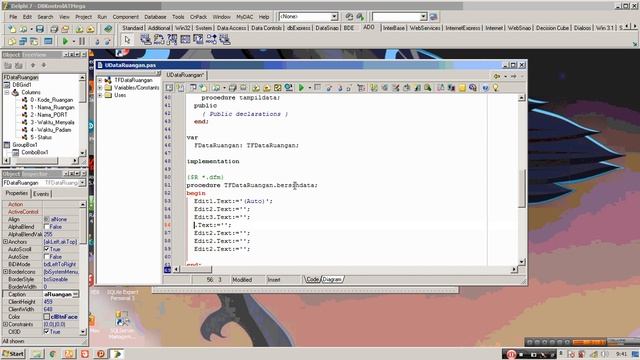The height and width of the screenshot is (360, 640).
Task: Click the green run arrow in the editor toolbar
Action: [301, 87]
